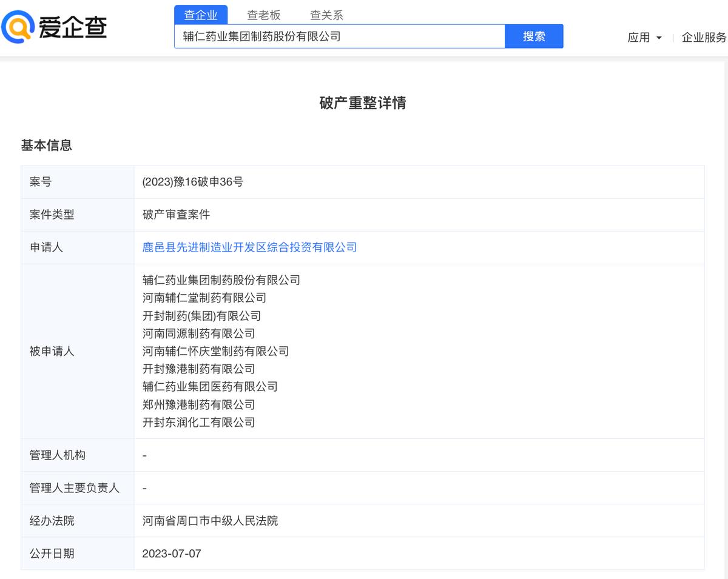The height and width of the screenshot is (579, 728).
Task: Click respondent 辅仁药业集团制药股份有限公司
Action: [221, 280]
